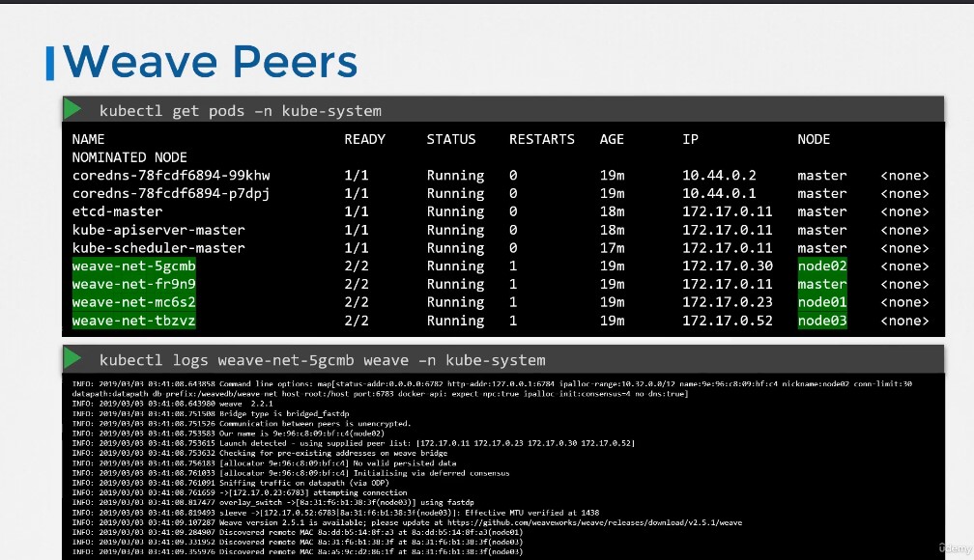Click the restart count for weave-net-mc6s2
974x560 pixels.
[513, 302]
